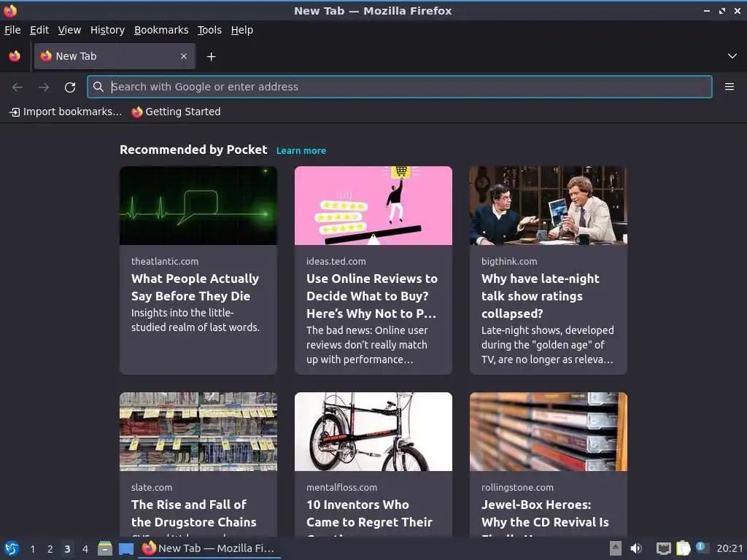
Task: Open Firefox View pinned icon
Action: pos(15,56)
